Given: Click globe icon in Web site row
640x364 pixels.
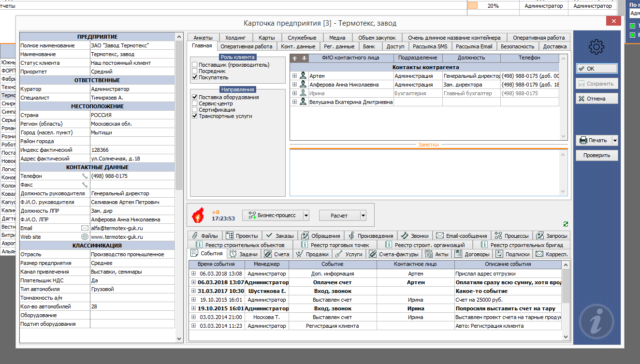Looking at the screenshot, I should tap(85, 237).
